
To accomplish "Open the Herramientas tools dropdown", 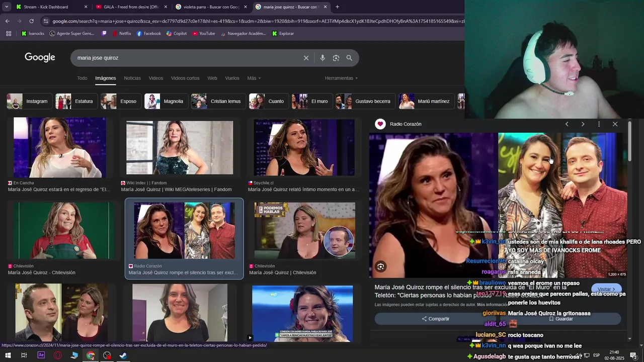I will pos(341,78).
